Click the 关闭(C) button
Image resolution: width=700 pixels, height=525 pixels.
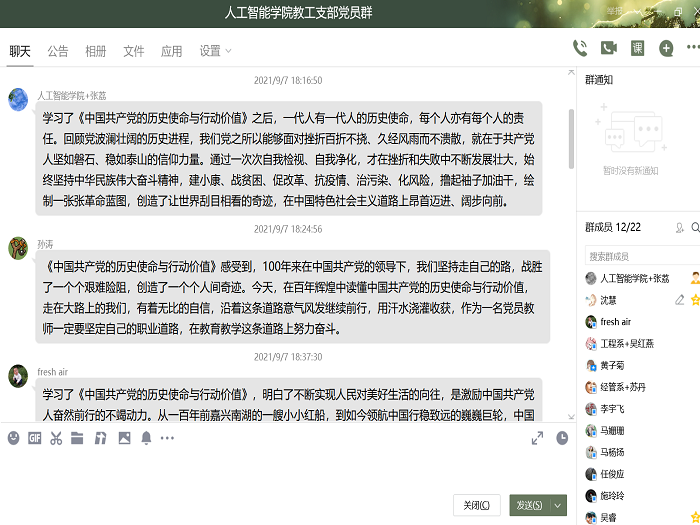476,505
